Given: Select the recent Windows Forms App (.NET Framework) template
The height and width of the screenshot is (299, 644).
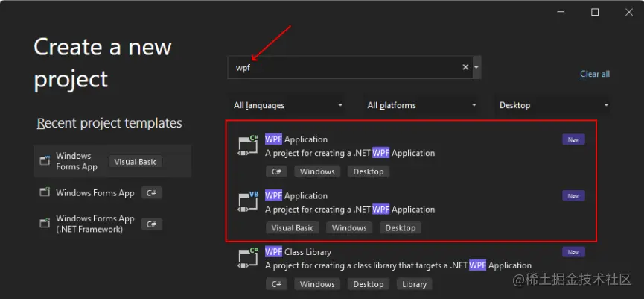Looking at the screenshot, I should click(x=112, y=224).
